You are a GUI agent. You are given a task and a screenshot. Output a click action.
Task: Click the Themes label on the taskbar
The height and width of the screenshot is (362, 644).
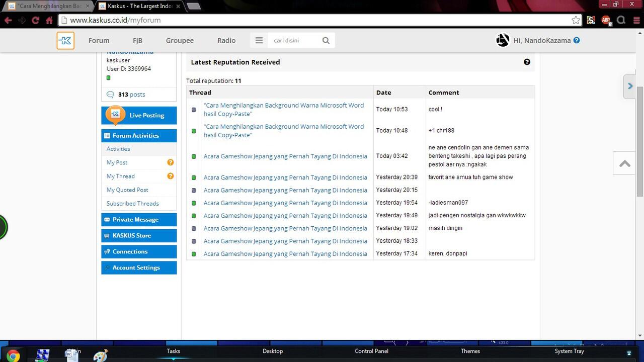(x=470, y=351)
